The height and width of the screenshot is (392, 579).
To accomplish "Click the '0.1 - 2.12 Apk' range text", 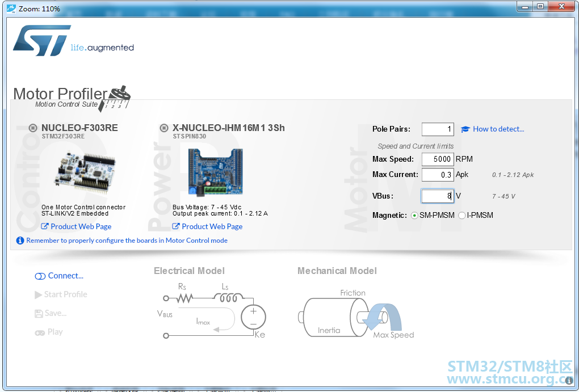I will 513,175.
